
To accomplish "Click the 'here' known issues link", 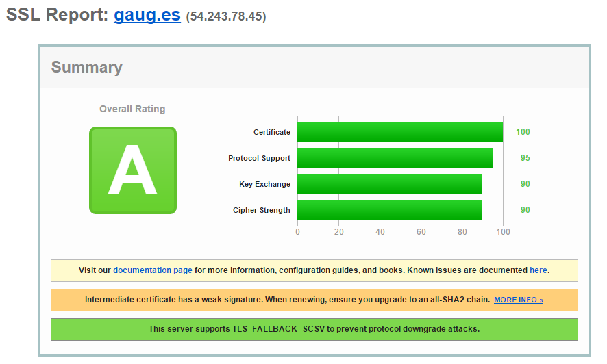I will tap(538, 270).
